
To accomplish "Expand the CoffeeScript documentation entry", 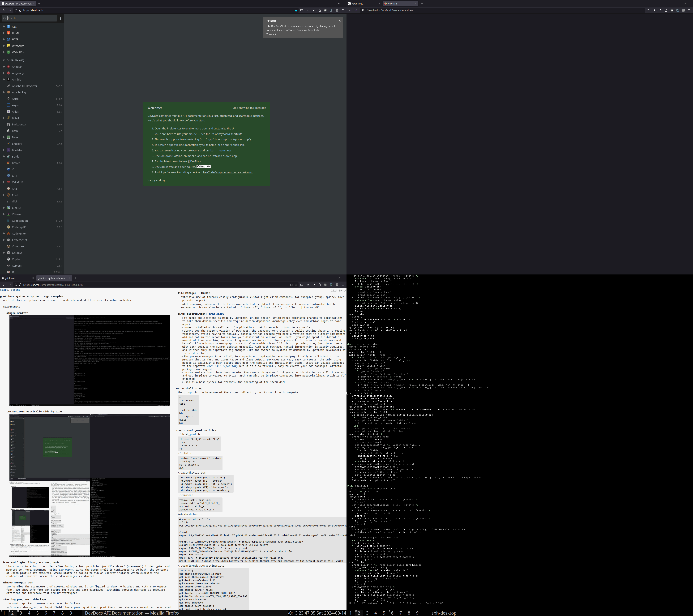I will point(4,240).
